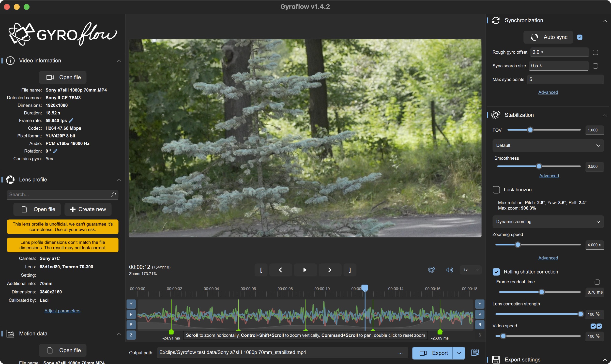The height and width of the screenshot is (364, 611).
Task: Expand the Export settings section
Action: click(x=605, y=360)
